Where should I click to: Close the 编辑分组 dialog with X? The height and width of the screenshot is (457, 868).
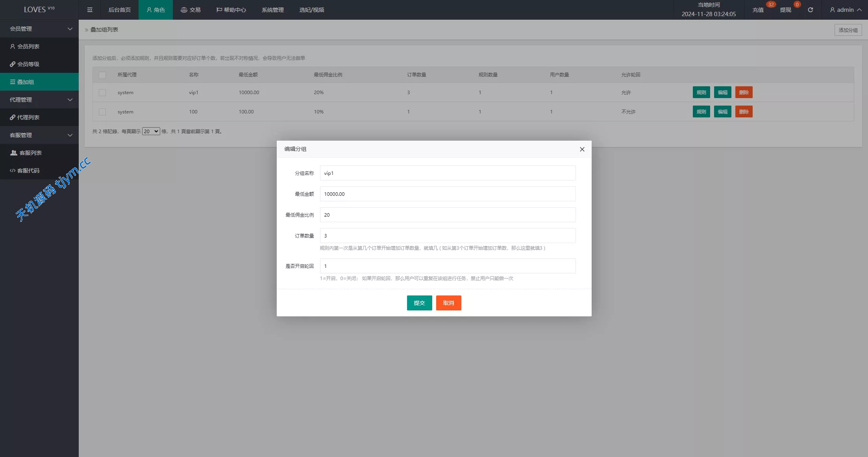[x=582, y=149]
